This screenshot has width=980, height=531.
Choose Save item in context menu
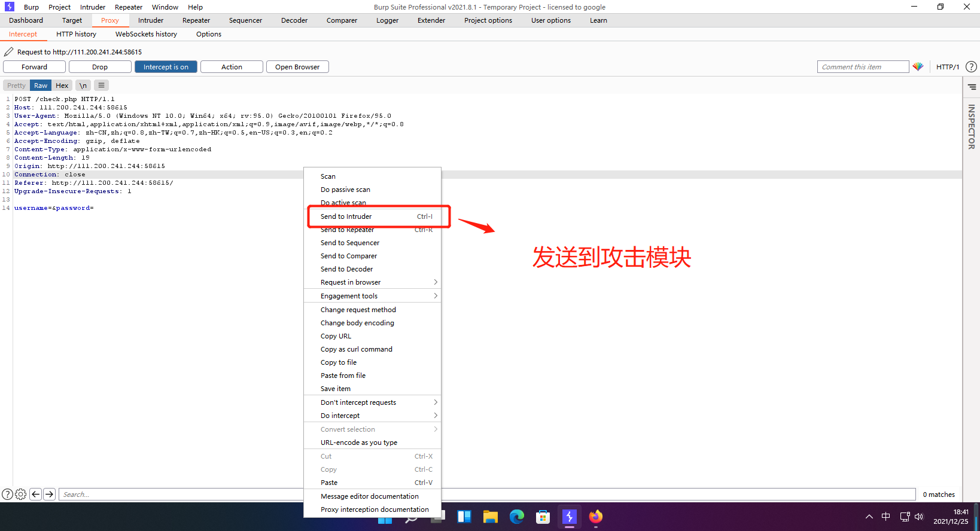click(x=372, y=389)
